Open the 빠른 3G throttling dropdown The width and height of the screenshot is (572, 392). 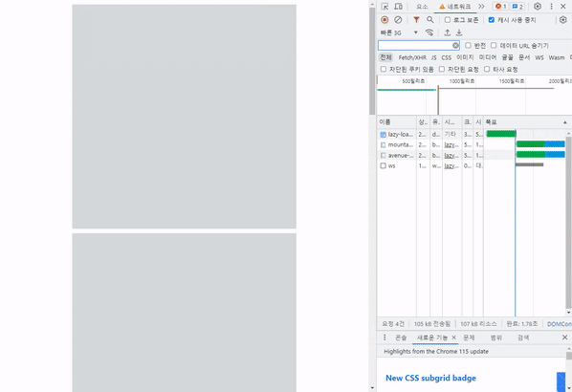(399, 33)
